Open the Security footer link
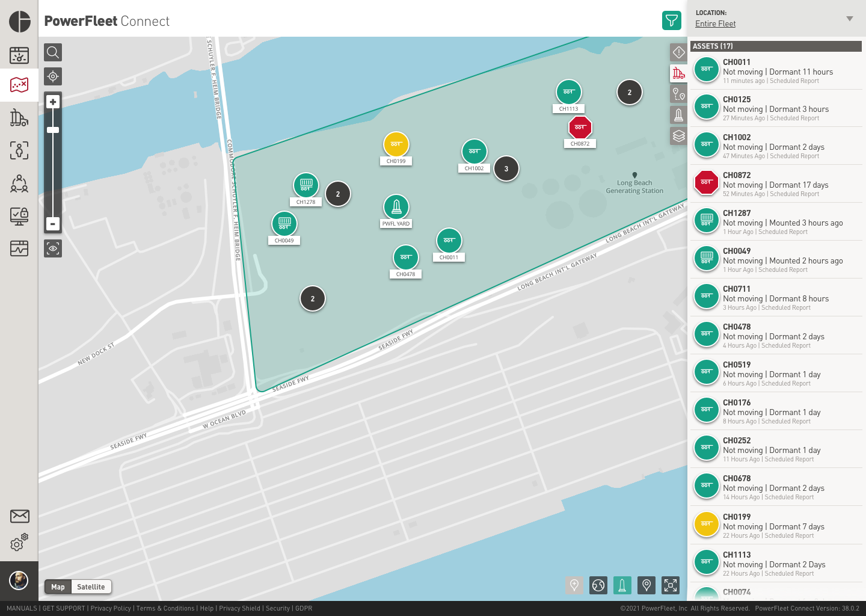Viewport: 866px width, 616px height. pos(278,608)
